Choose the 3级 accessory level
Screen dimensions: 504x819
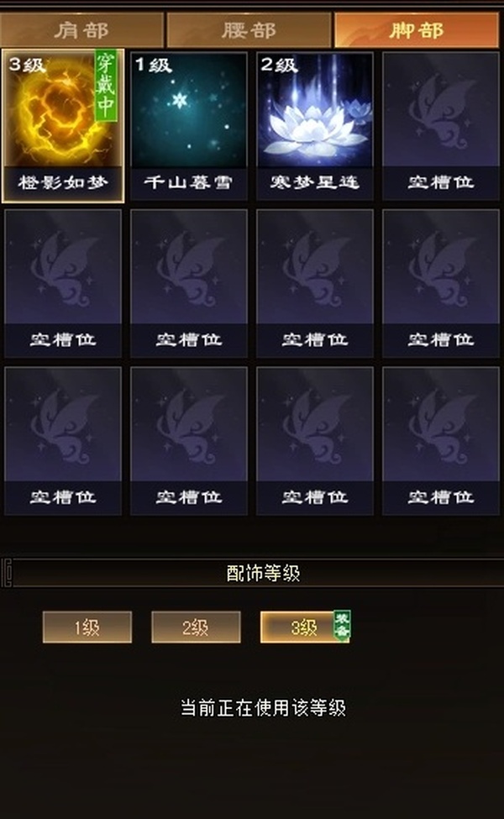click(x=304, y=627)
